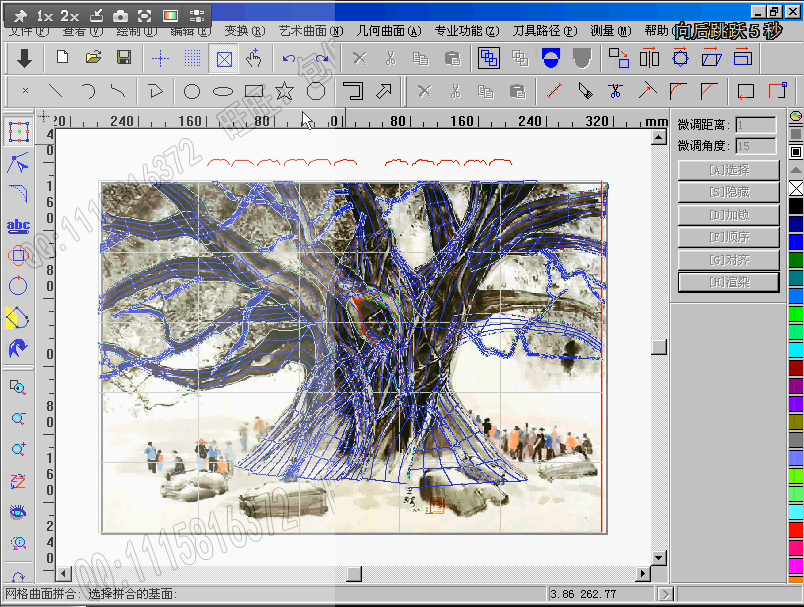Activate the object selection tool in sidebar

point(19,132)
